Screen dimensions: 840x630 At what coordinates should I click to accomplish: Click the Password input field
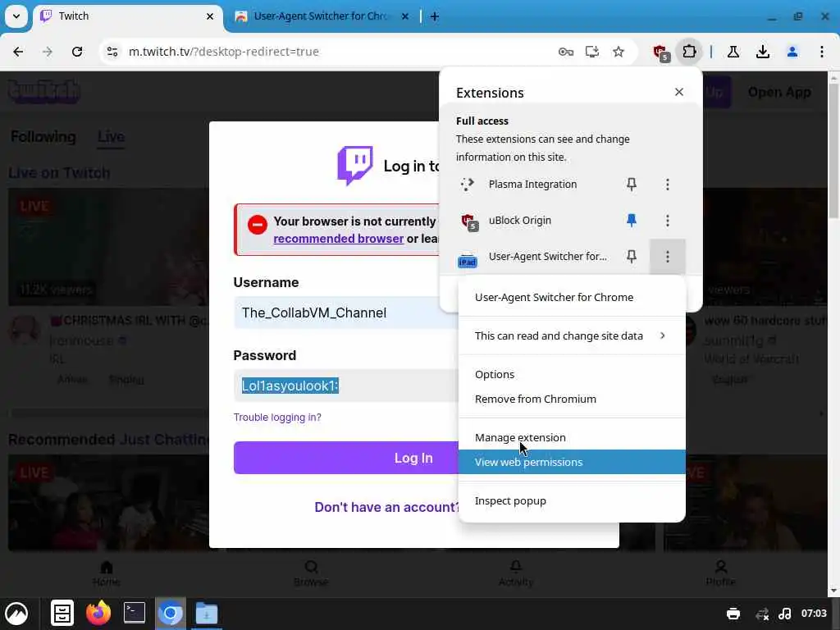(346, 386)
